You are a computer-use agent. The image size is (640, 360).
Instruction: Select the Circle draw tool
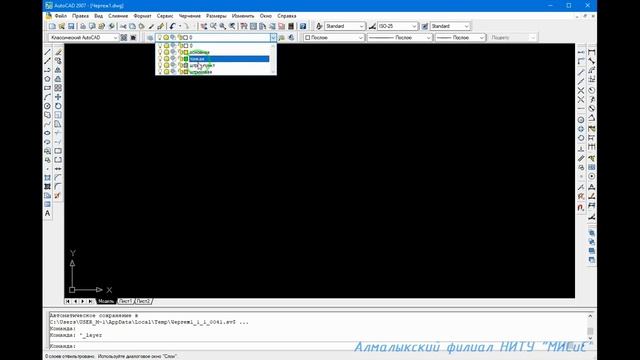(48, 106)
